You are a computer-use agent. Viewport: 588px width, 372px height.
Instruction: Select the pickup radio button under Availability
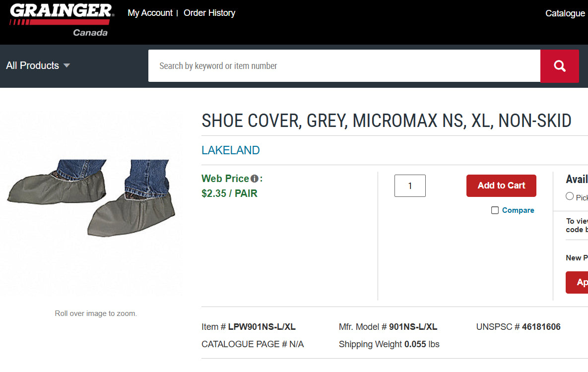(x=570, y=196)
